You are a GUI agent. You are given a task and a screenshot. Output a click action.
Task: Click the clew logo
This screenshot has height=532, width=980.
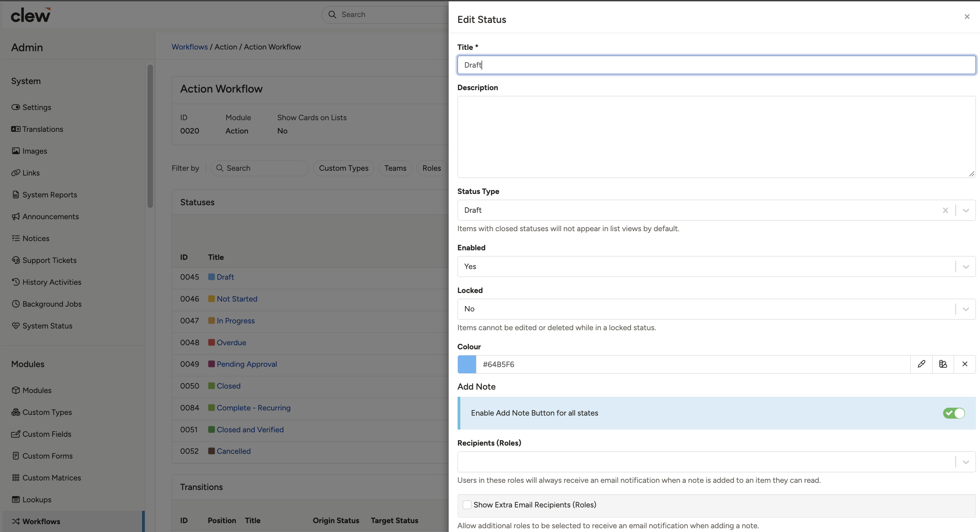30,15
